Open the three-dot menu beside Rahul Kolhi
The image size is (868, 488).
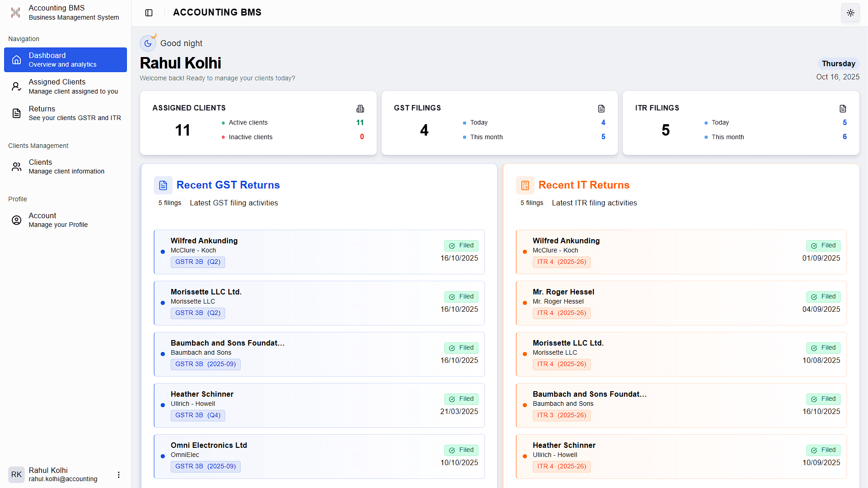click(x=119, y=475)
